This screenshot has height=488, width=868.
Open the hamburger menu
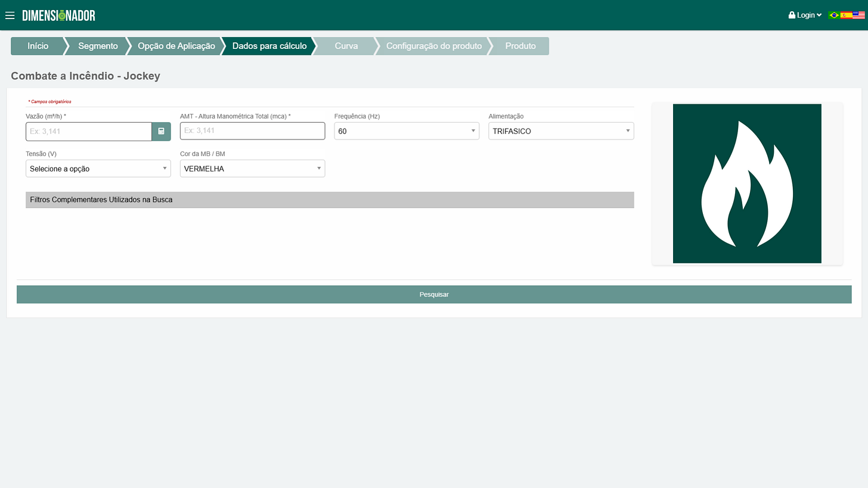[10, 15]
